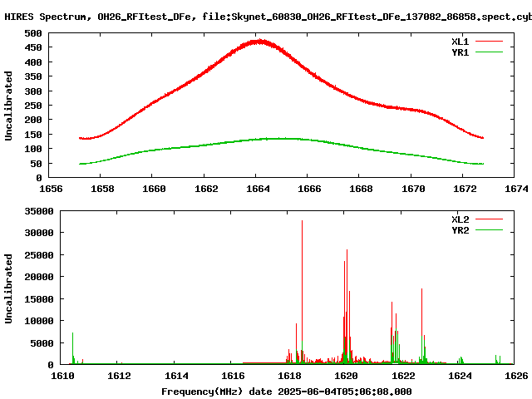Click the peak of the red XL1 curve
Viewport: 532px width, 399px height.
259,42
